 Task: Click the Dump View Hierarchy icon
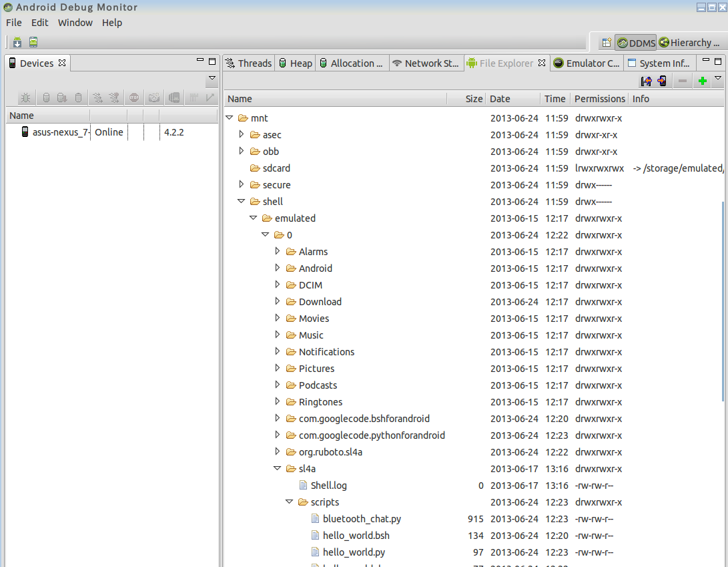tap(174, 98)
